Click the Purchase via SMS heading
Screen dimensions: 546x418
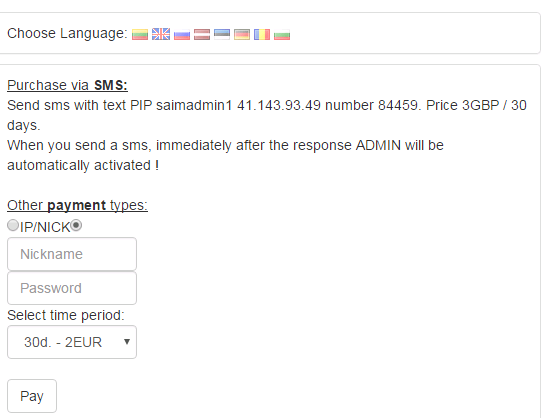(x=68, y=85)
